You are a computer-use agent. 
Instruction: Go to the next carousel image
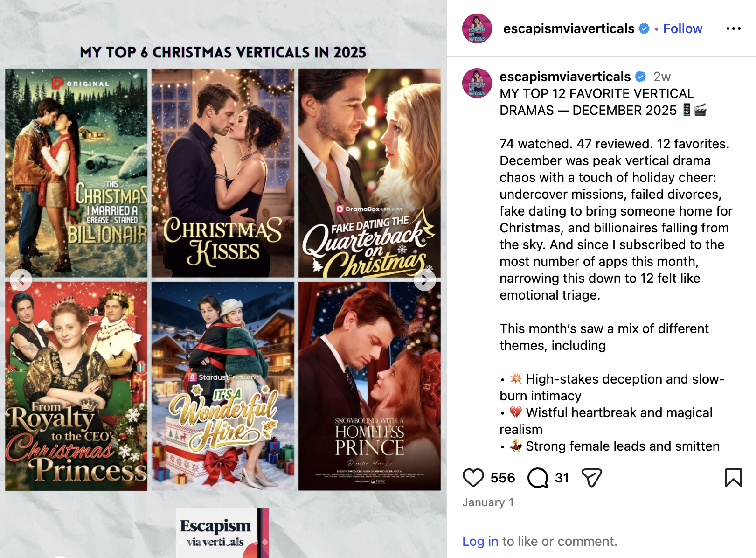pyautogui.click(x=425, y=280)
